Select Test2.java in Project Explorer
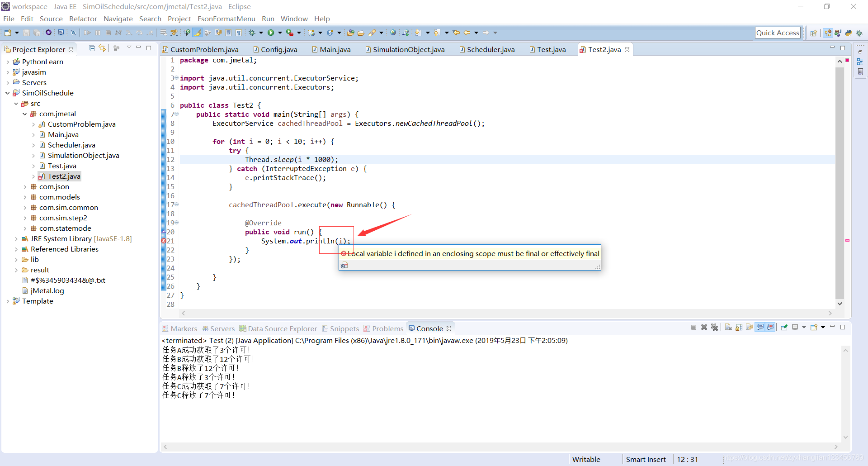The height and width of the screenshot is (466, 868). point(63,176)
